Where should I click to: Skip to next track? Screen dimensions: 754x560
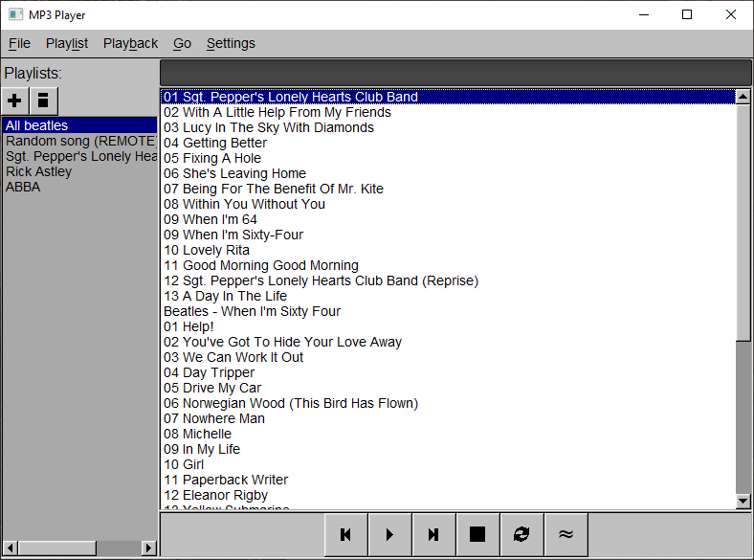pos(433,534)
